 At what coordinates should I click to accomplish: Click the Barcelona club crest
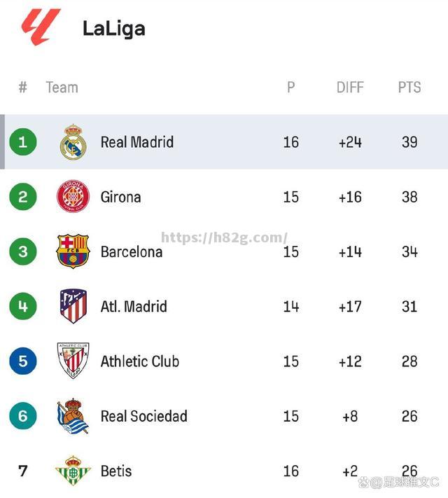(73, 251)
